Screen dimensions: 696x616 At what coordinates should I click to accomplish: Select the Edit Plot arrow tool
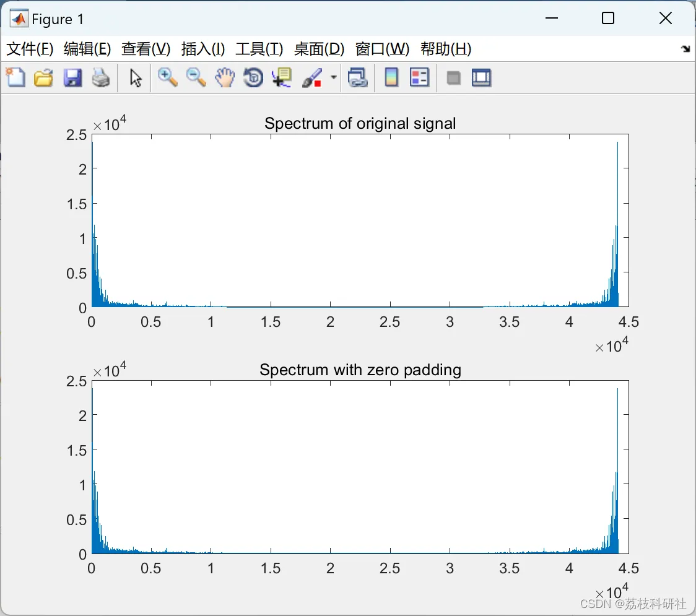[x=136, y=78]
